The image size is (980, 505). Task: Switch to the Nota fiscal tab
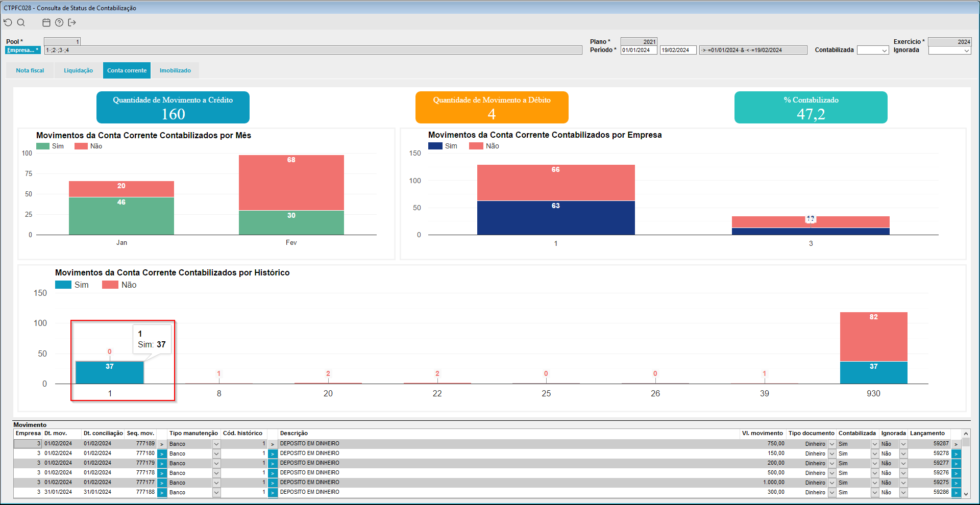[x=30, y=70]
